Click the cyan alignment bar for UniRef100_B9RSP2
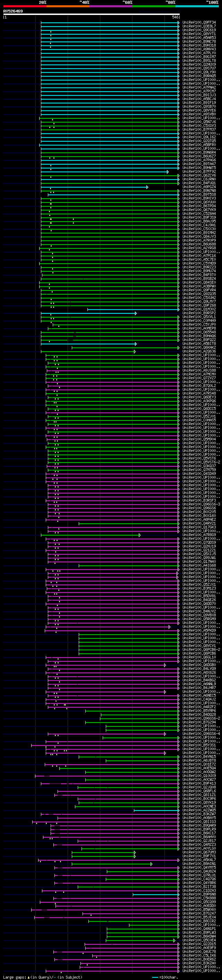This screenshot has width=222, height=980. [89, 314]
